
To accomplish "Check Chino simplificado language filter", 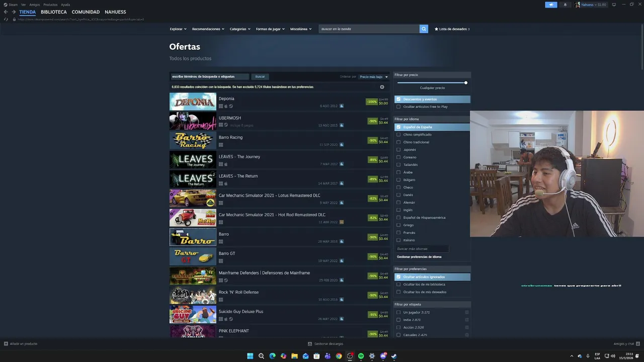I will click(x=398, y=135).
